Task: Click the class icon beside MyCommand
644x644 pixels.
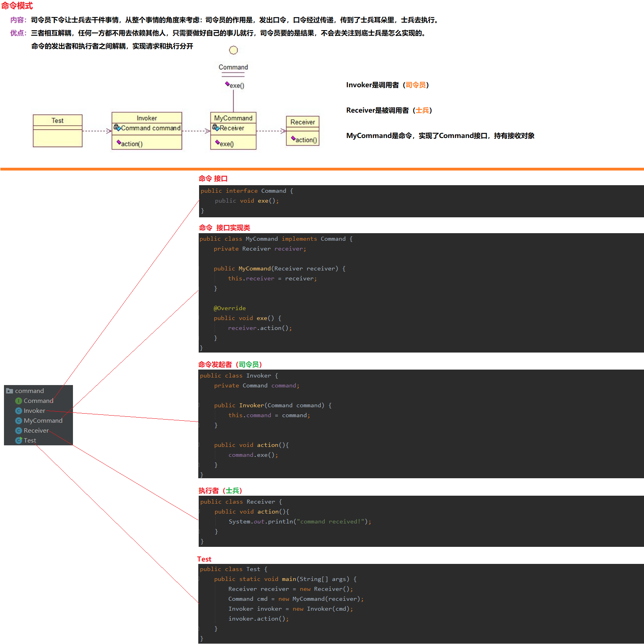Action: (x=18, y=421)
